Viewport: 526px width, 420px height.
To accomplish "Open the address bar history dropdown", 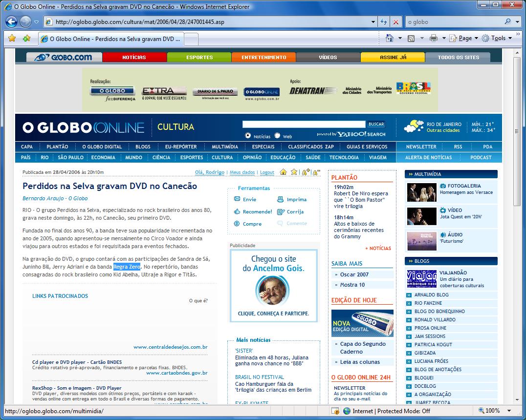I will pos(373,22).
